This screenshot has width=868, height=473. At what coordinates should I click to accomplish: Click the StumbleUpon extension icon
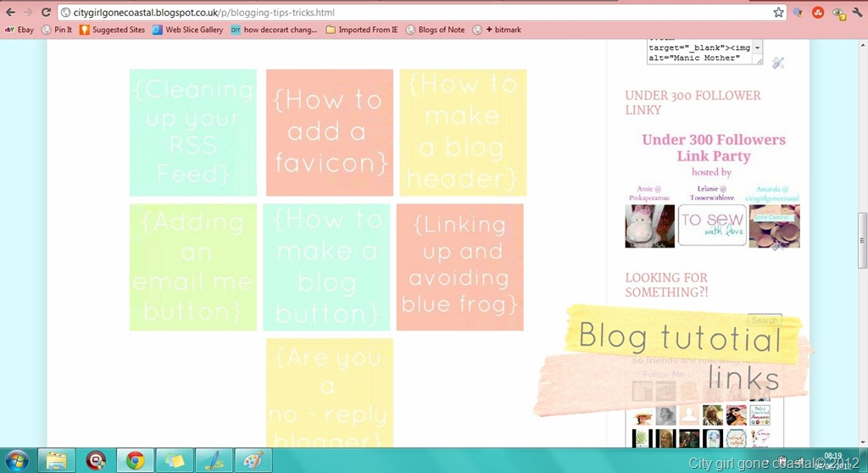[818, 12]
